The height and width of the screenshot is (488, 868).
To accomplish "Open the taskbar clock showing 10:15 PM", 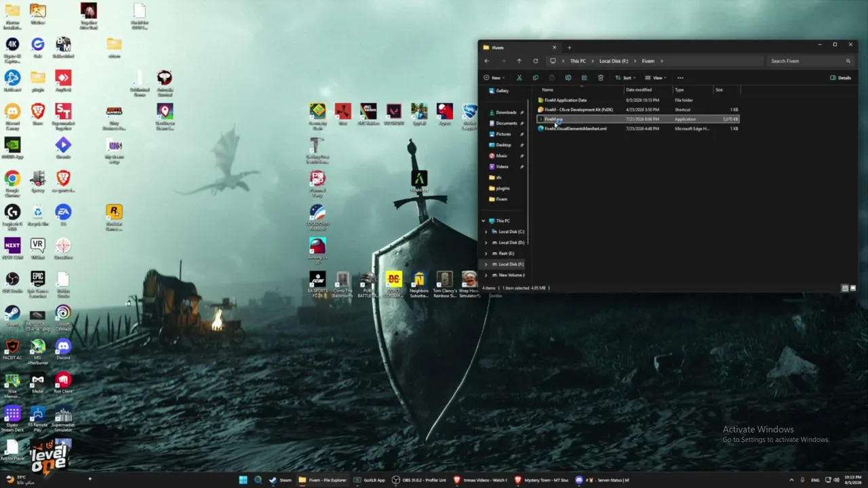I will [x=853, y=480].
